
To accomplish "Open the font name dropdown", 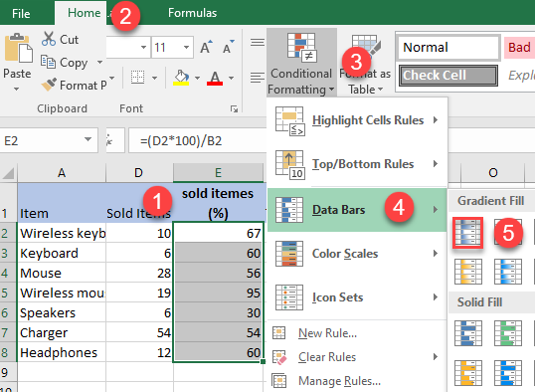I will point(143,47).
